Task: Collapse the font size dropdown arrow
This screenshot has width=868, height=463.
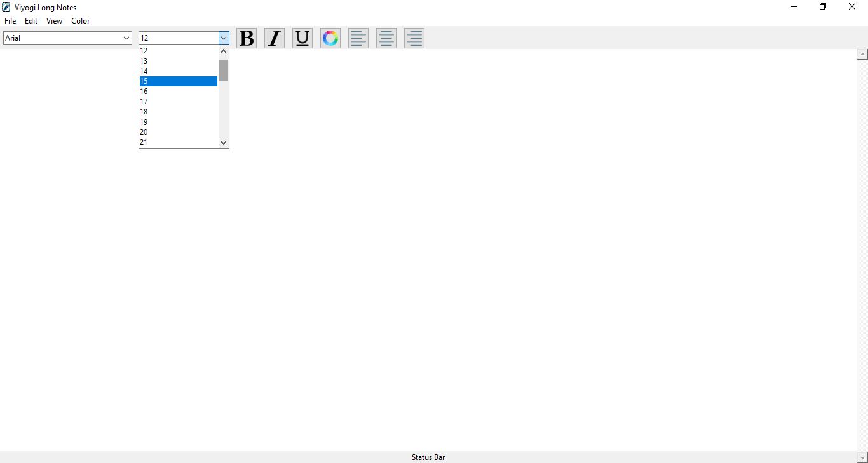Action: [224, 38]
